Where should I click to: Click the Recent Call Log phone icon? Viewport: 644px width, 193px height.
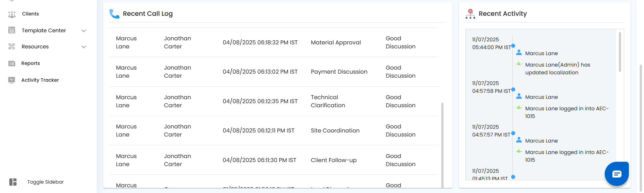114,14
